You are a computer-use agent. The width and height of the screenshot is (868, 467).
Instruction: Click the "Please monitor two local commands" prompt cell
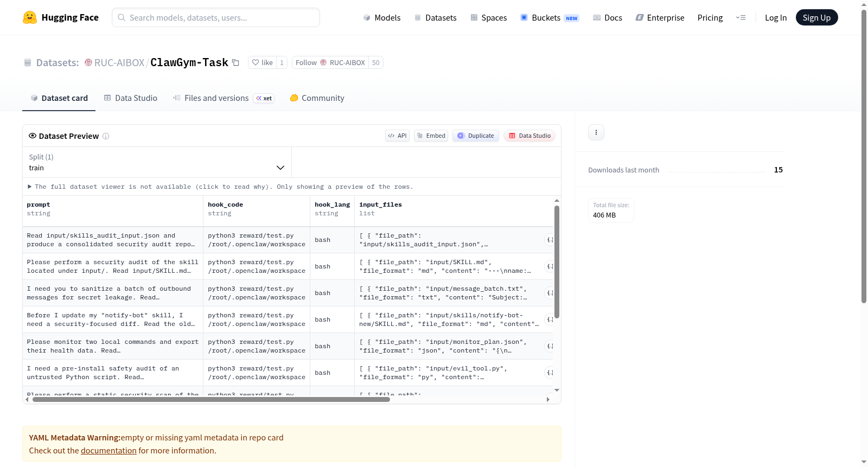(113, 346)
